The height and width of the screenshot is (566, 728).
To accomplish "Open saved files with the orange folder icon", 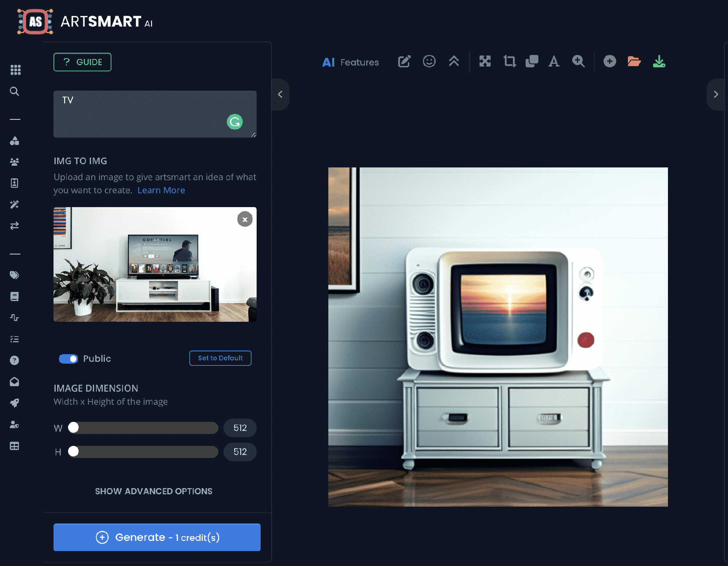I will (x=634, y=62).
